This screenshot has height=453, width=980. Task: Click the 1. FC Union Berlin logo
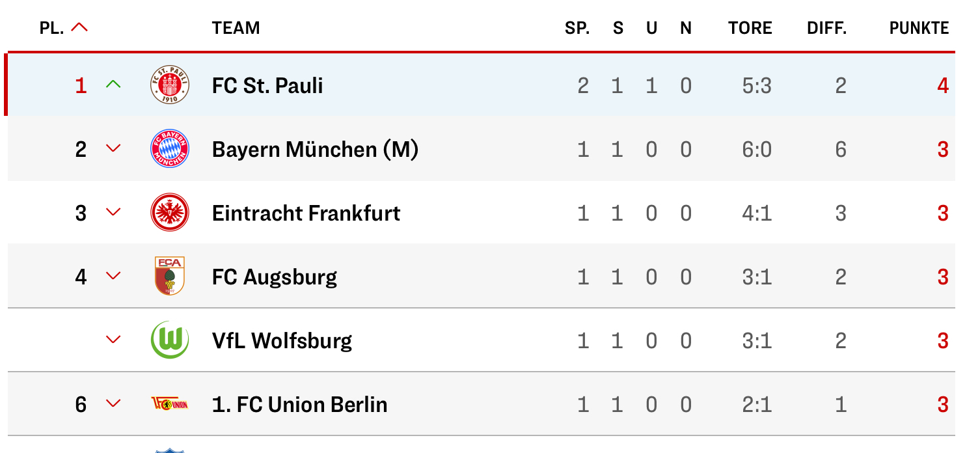click(x=169, y=404)
